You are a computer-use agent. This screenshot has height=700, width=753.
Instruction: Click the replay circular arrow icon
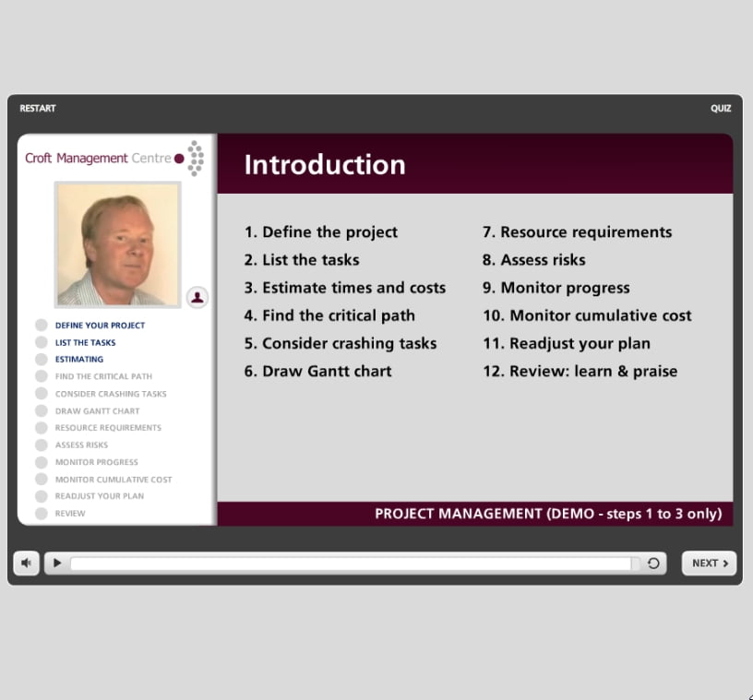653,564
